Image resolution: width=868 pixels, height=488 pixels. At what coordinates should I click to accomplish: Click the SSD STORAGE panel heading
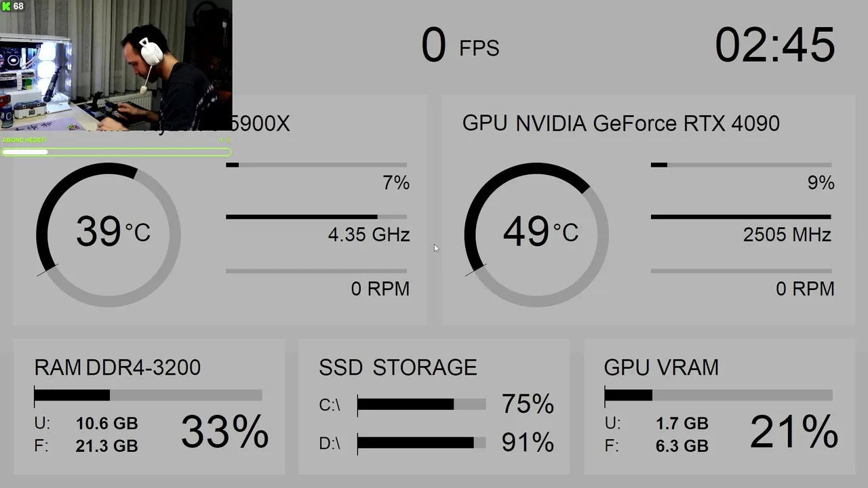coord(397,367)
